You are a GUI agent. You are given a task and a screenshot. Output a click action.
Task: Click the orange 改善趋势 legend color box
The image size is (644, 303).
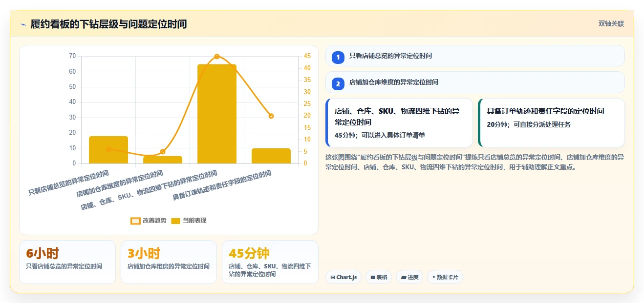click(135, 221)
